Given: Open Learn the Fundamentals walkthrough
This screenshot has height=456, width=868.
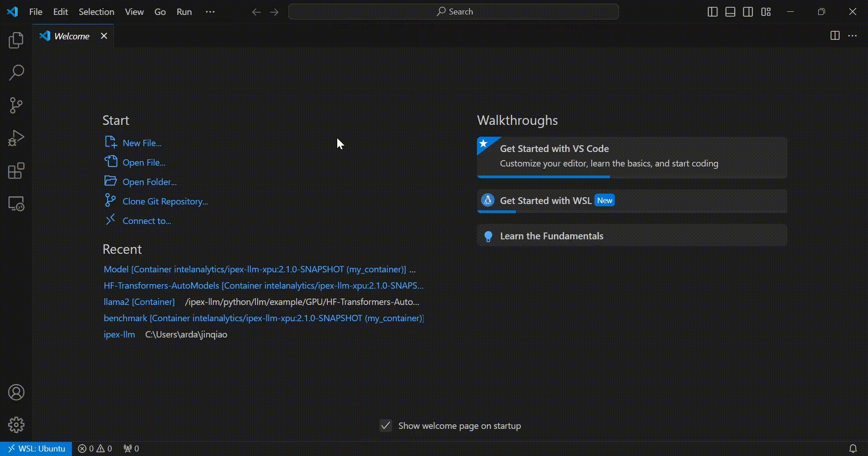Looking at the screenshot, I should pyautogui.click(x=632, y=236).
